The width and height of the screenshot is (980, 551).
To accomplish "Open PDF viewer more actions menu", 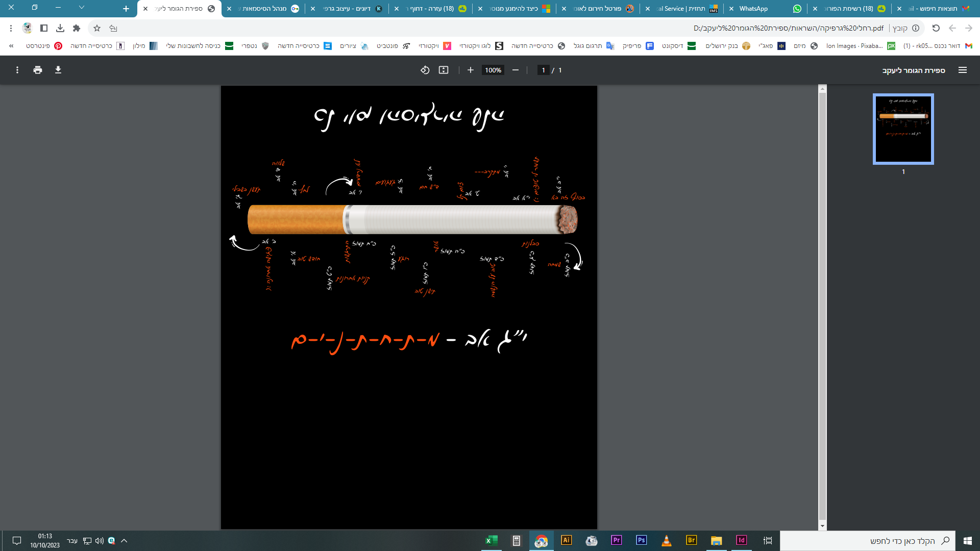I will point(17,70).
